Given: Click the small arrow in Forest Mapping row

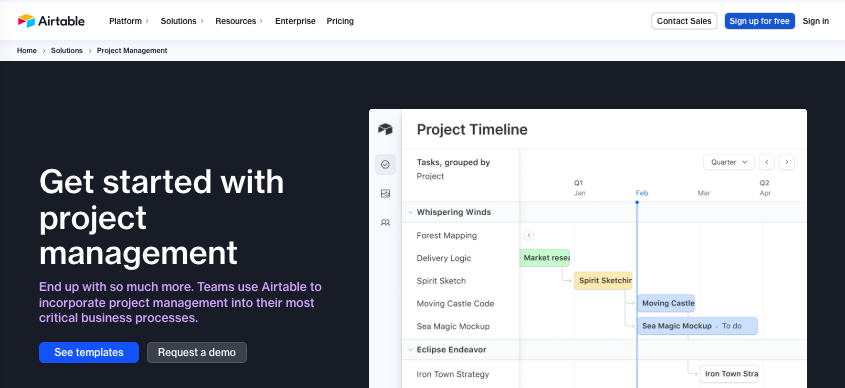Looking at the screenshot, I should point(529,235).
